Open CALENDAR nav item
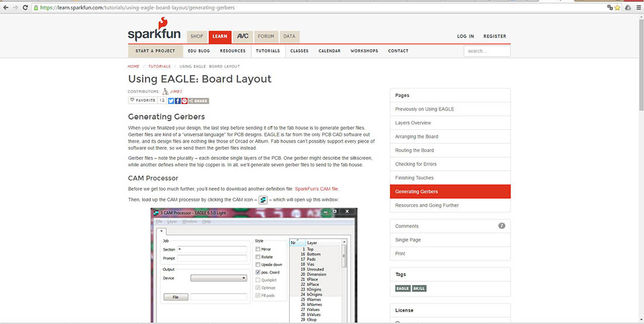Screen dimensions: 644x324 [x=330, y=51]
